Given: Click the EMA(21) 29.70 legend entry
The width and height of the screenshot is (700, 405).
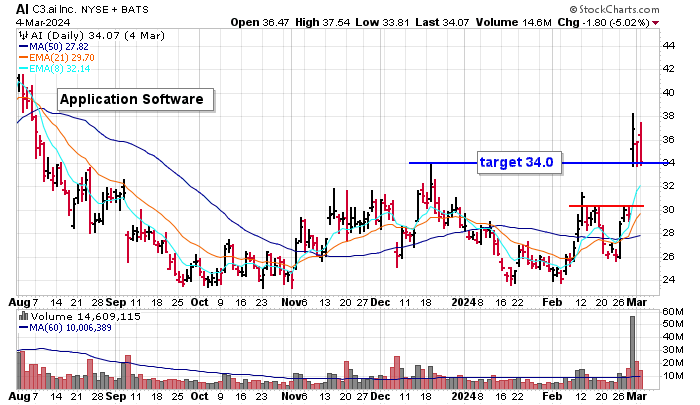Looking at the screenshot, I should [x=57, y=58].
